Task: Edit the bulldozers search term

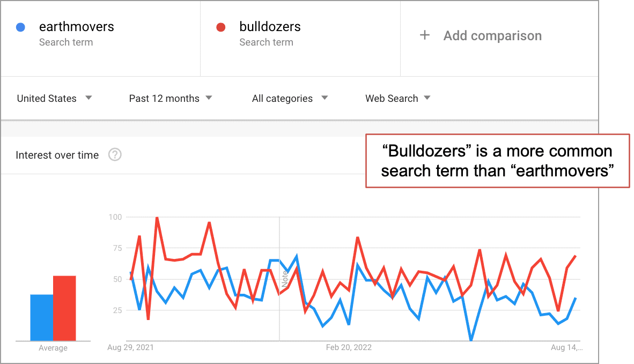Action: (270, 27)
